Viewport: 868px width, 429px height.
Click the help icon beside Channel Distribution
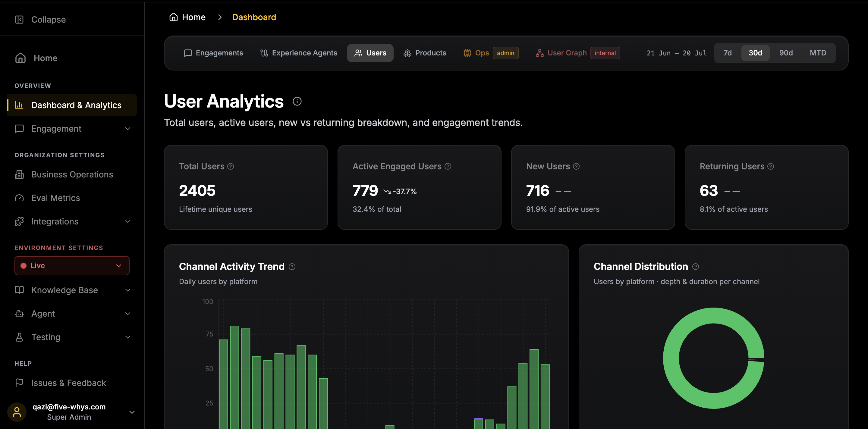coord(696,267)
